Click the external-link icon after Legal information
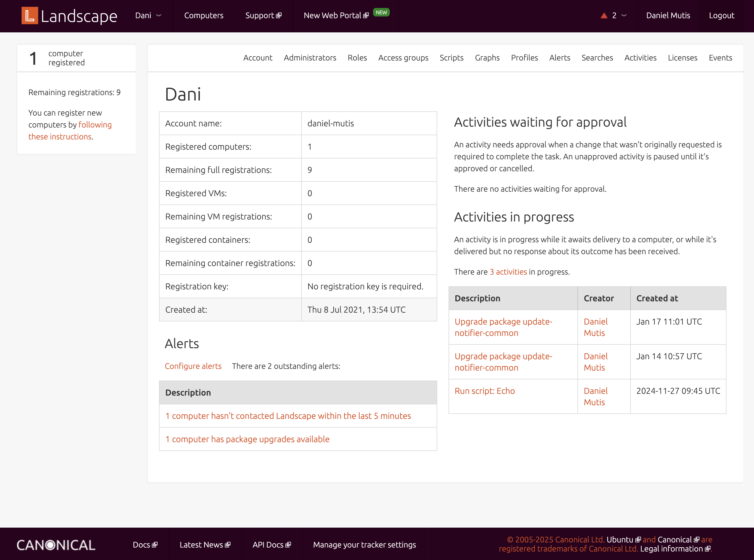The width and height of the screenshot is (754, 560). (x=707, y=549)
